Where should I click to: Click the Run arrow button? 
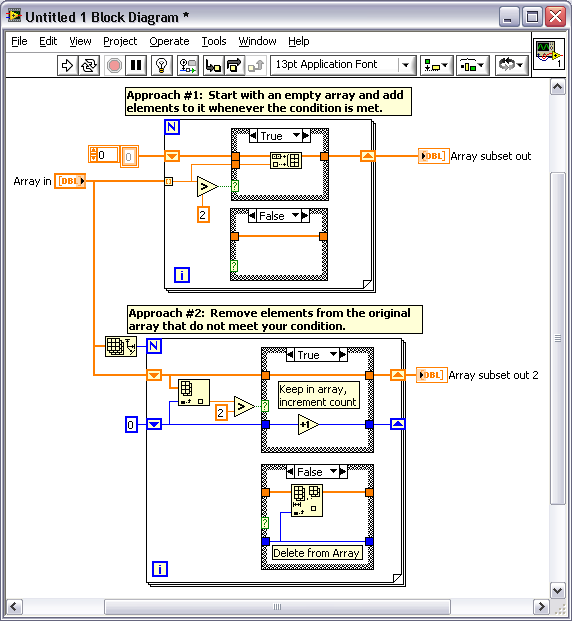67,65
